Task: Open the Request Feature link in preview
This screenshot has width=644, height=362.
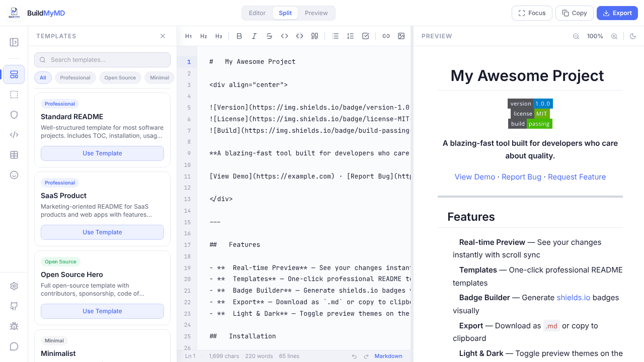Action: coord(577,177)
